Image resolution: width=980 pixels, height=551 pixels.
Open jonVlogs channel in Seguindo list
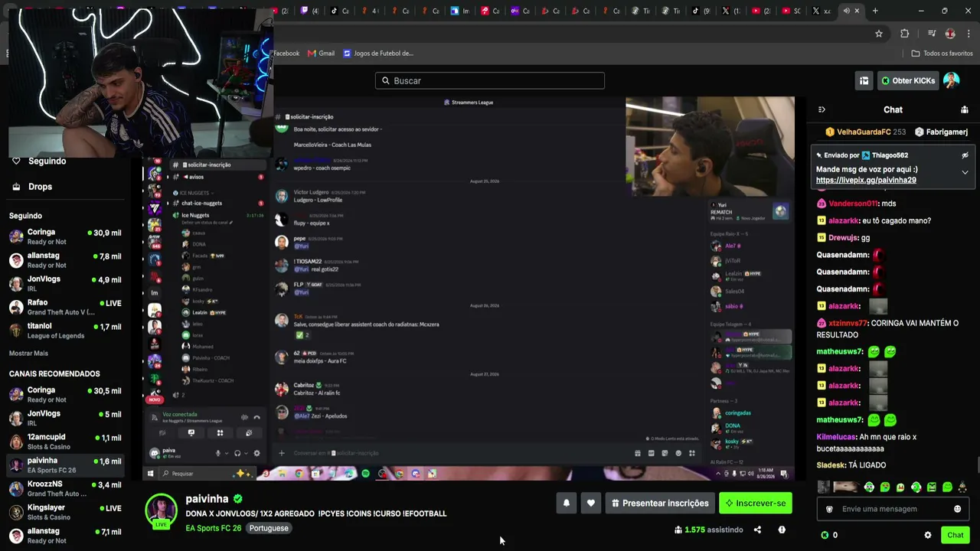65,284
